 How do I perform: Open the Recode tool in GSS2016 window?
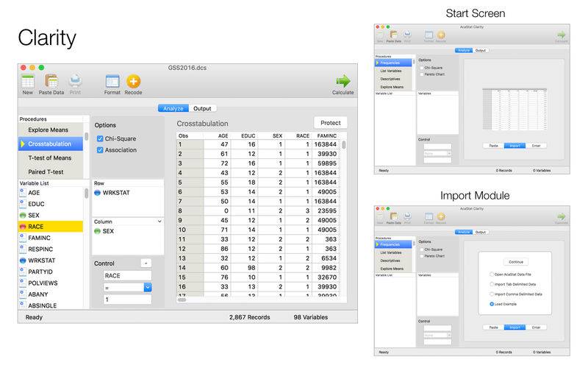click(133, 81)
